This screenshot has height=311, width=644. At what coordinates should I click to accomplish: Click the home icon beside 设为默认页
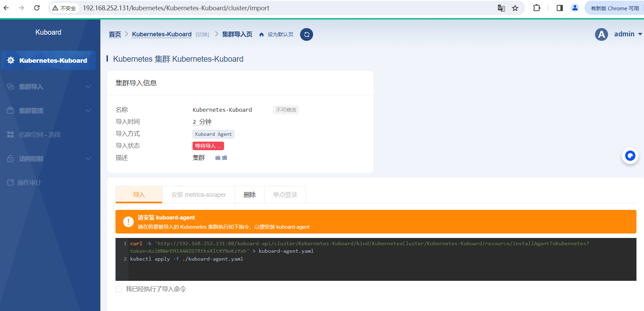(x=262, y=35)
